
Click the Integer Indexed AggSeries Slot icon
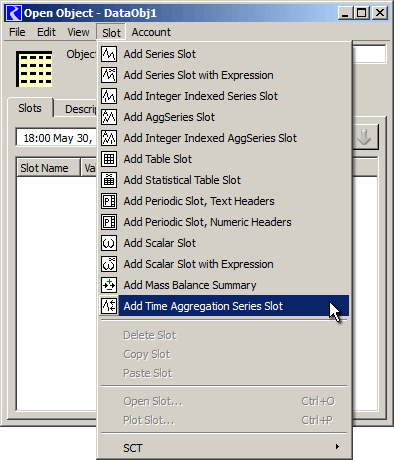tap(109, 138)
